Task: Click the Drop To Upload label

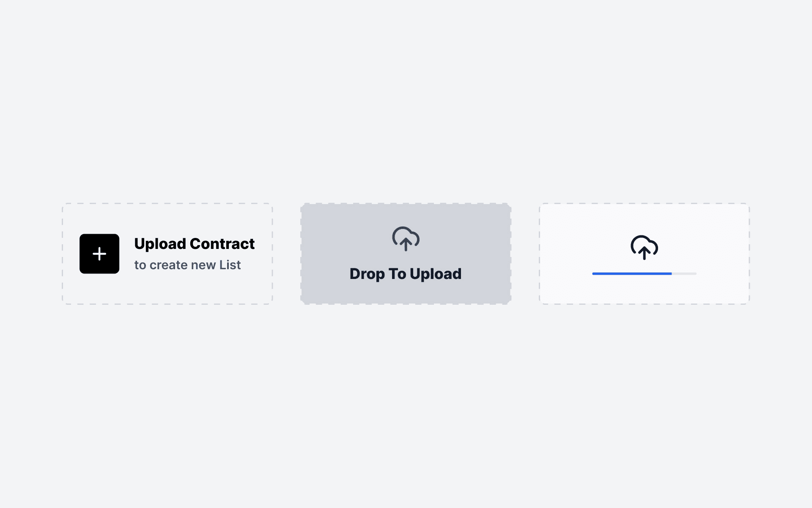Action: coord(405,274)
